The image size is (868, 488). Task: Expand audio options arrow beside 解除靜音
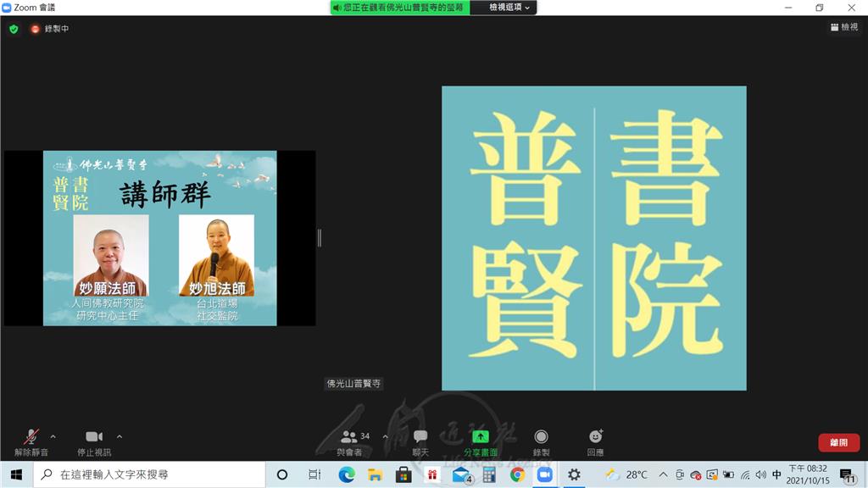53,436
